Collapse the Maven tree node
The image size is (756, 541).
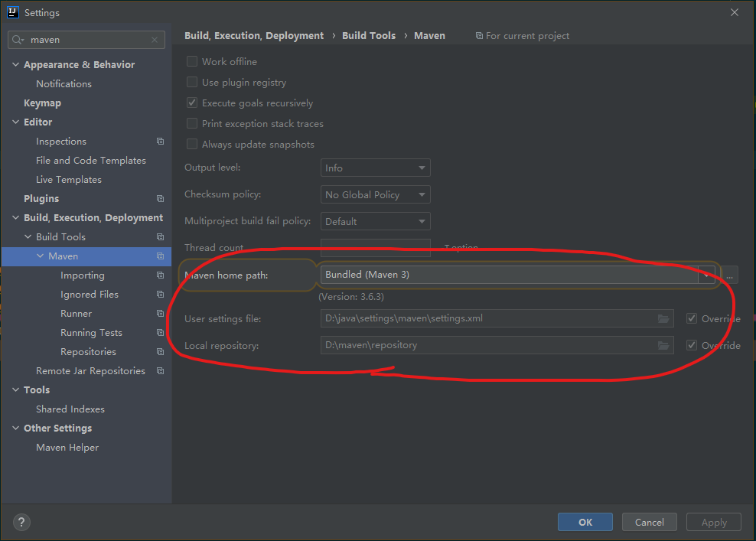[40, 256]
